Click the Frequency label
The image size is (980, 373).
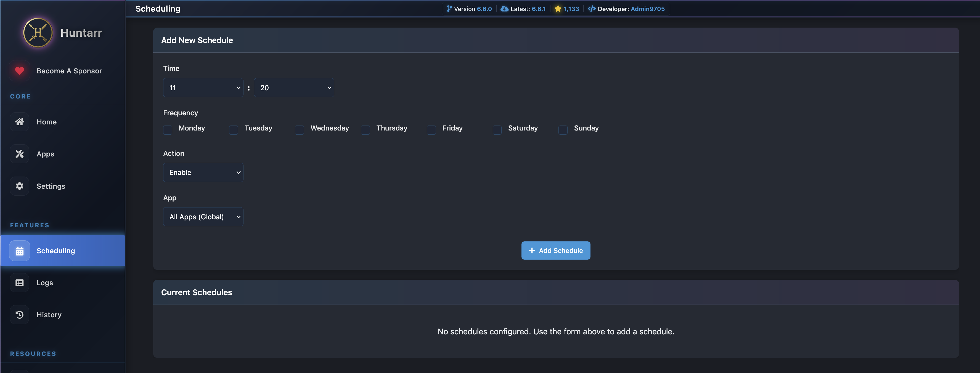click(x=180, y=113)
